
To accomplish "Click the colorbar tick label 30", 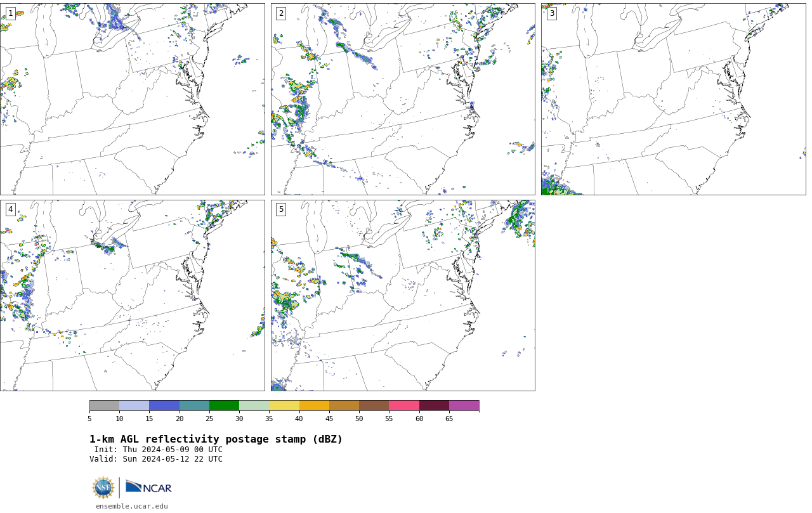I will [x=239, y=419].
